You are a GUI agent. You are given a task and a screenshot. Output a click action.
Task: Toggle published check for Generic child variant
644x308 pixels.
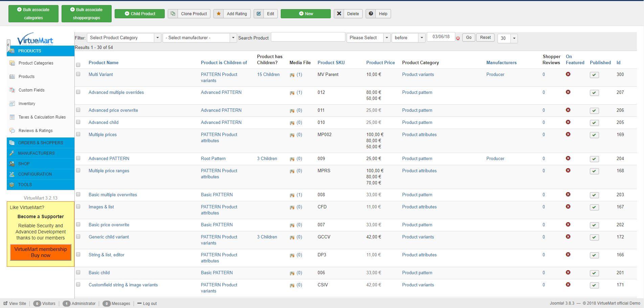click(x=594, y=237)
